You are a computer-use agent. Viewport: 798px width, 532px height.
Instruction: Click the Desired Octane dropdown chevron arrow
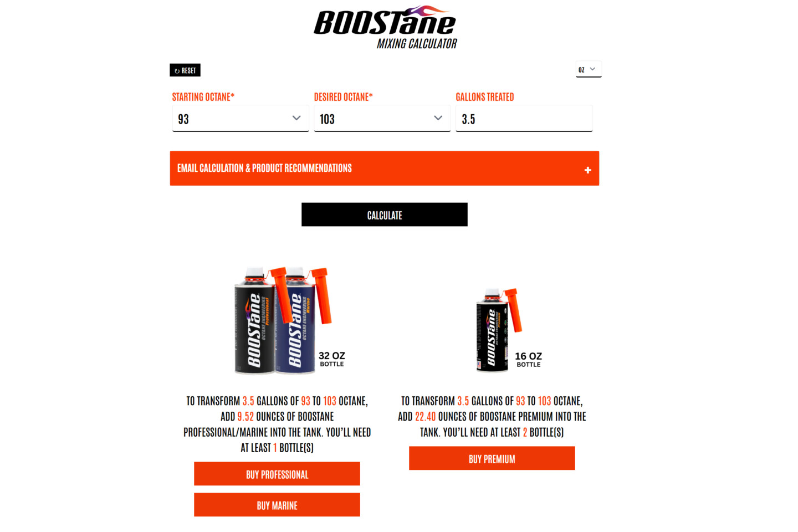[x=438, y=118]
